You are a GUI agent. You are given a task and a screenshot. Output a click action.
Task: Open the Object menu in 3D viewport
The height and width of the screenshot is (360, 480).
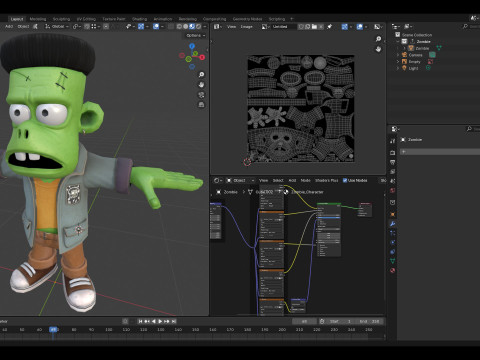(23, 26)
